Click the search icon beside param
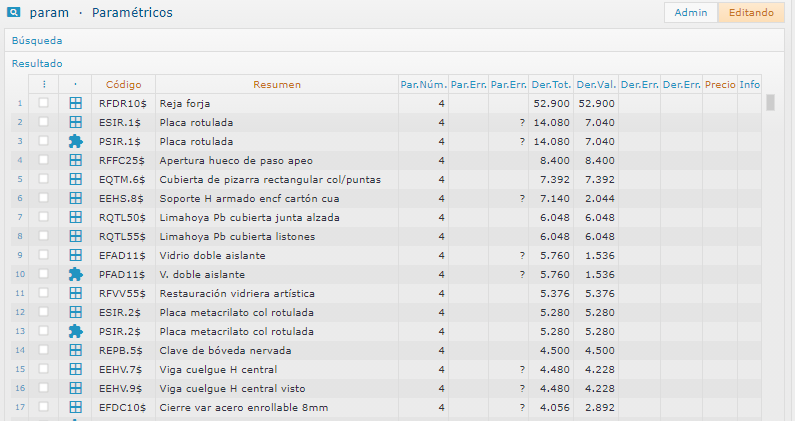 point(15,13)
